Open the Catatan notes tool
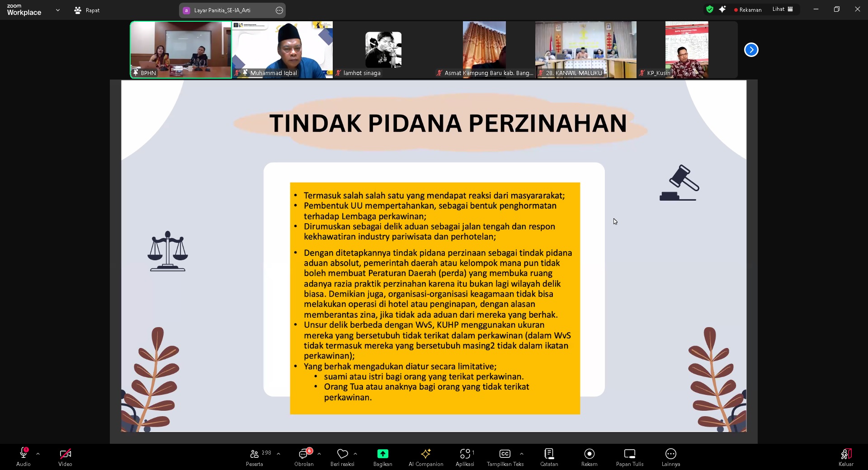The height and width of the screenshot is (470, 868). (x=549, y=457)
